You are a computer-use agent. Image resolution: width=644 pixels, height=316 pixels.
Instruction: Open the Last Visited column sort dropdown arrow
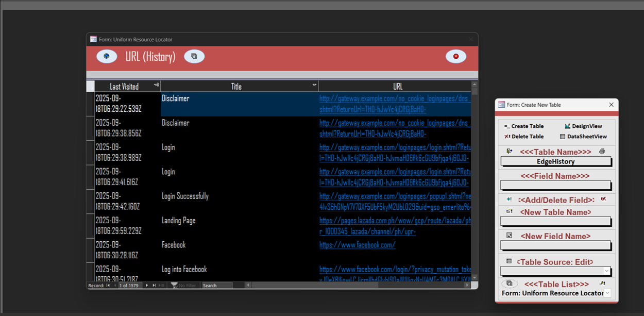[x=157, y=85]
